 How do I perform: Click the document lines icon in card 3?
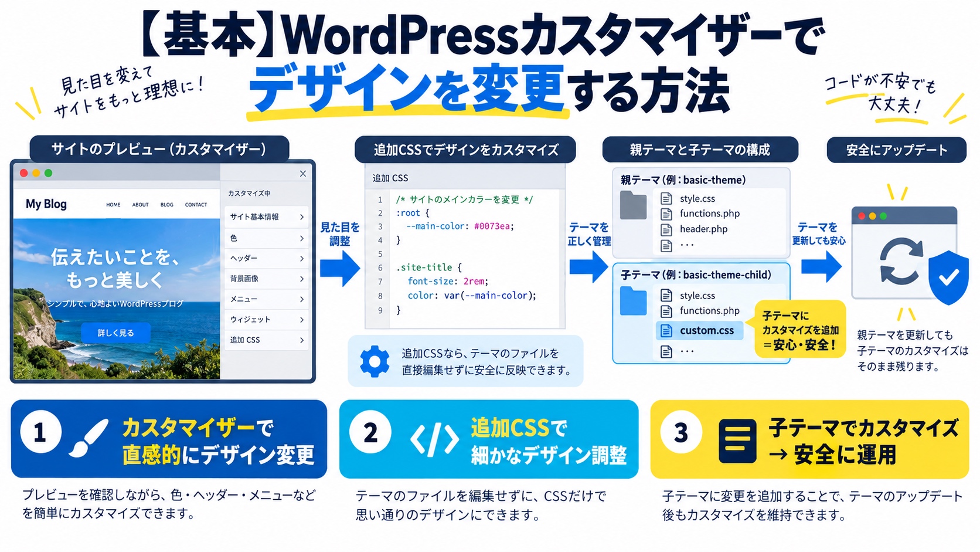tap(737, 441)
